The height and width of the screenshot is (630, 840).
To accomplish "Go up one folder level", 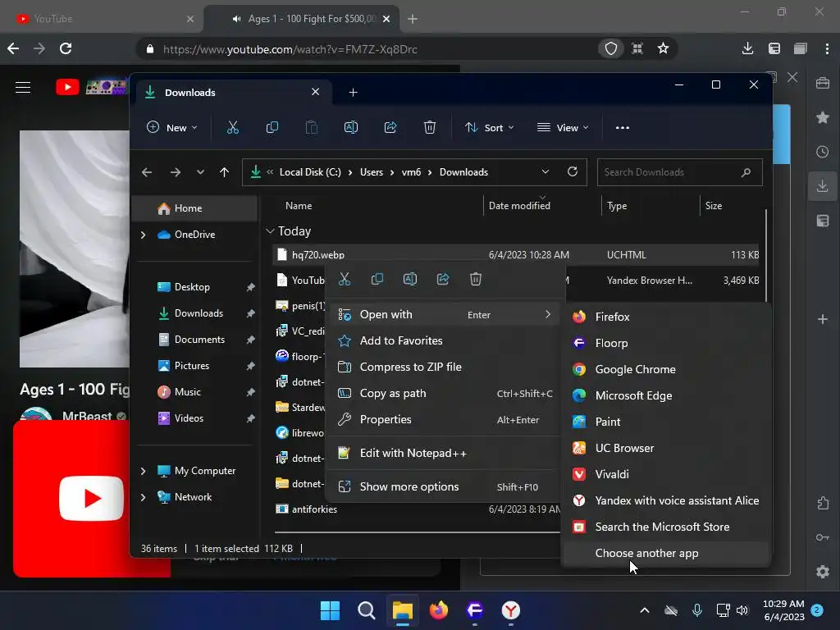I will pos(225,172).
